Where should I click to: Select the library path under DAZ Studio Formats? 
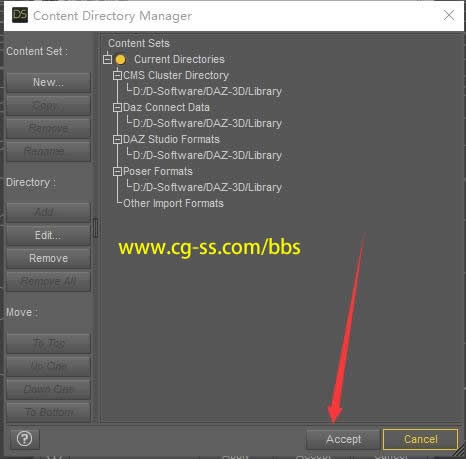coord(207,155)
